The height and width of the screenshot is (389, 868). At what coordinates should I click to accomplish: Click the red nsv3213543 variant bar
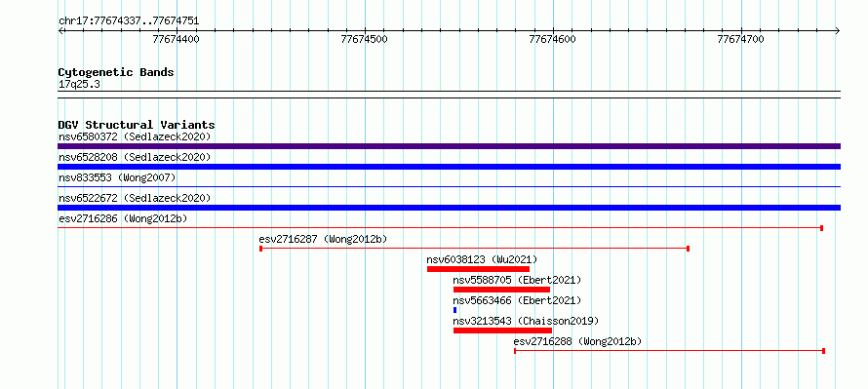coord(502,331)
